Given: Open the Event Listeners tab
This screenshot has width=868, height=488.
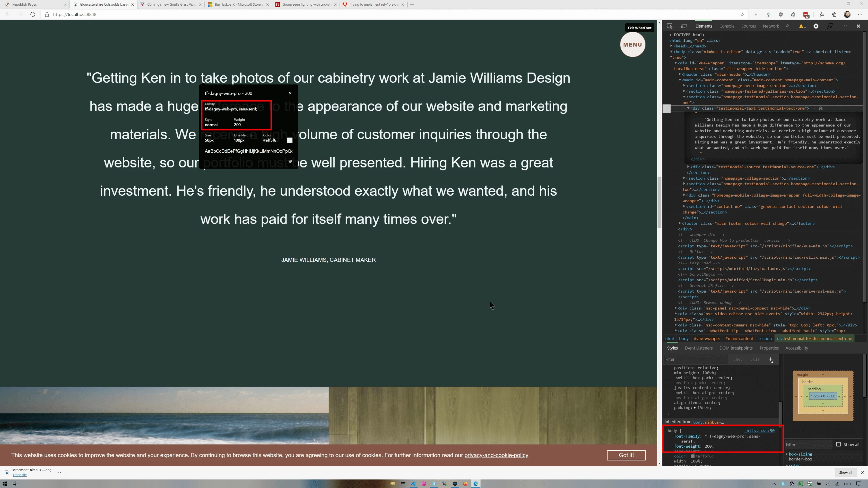Looking at the screenshot, I should (x=698, y=348).
